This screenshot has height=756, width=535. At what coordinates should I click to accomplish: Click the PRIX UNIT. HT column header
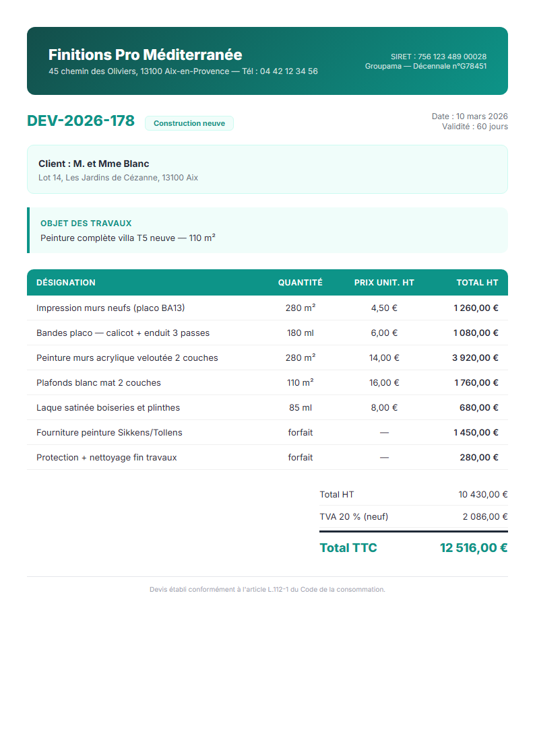click(x=384, y=283)
